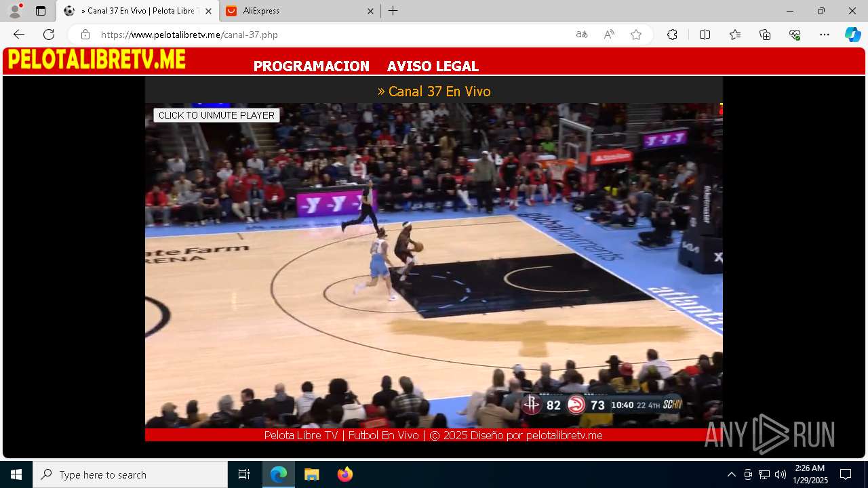Open the browser profile icon
The image size is (868, 488).
point(15,11)
